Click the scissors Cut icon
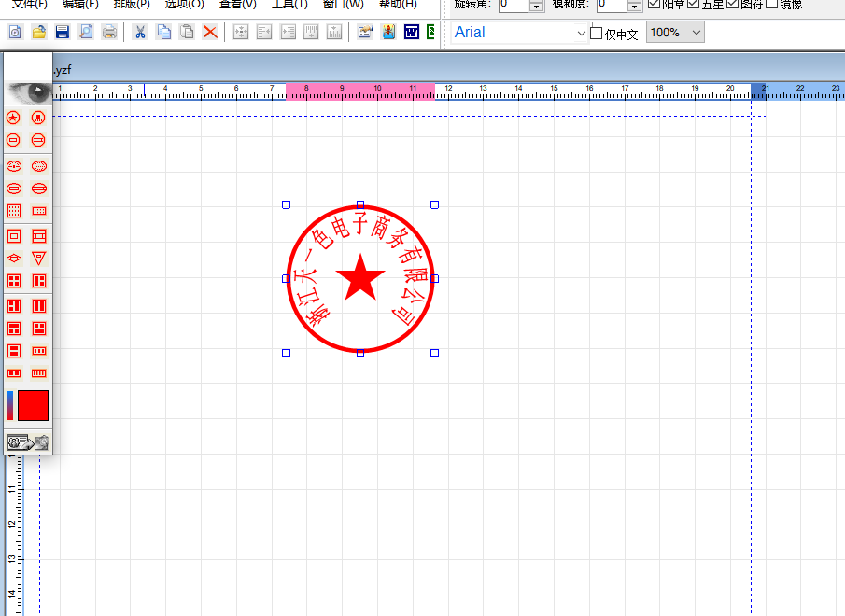Screen dimensions: 845x616 click(140, 33)
